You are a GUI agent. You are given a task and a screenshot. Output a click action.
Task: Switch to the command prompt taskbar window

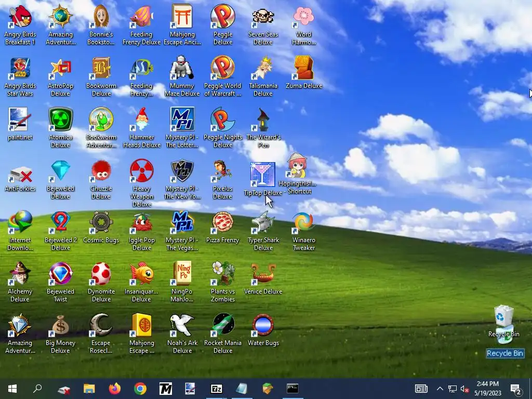click(x=292, y=389)
